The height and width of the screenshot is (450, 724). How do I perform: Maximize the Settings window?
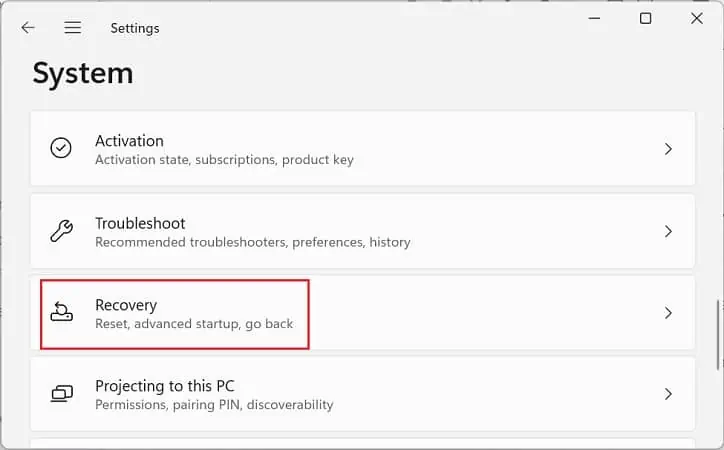coord(646,18)
